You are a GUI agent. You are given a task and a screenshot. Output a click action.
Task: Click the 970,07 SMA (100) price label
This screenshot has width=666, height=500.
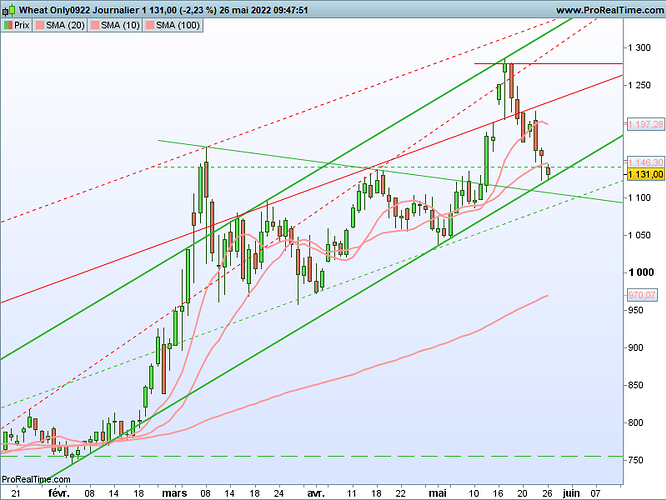click(x=644, y=295)
